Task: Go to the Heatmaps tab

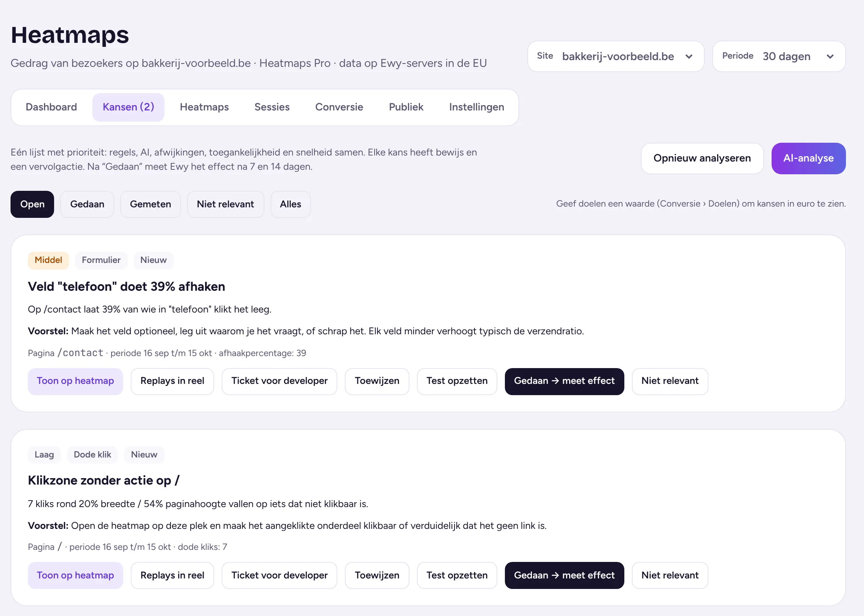Action: click(204, 107)
